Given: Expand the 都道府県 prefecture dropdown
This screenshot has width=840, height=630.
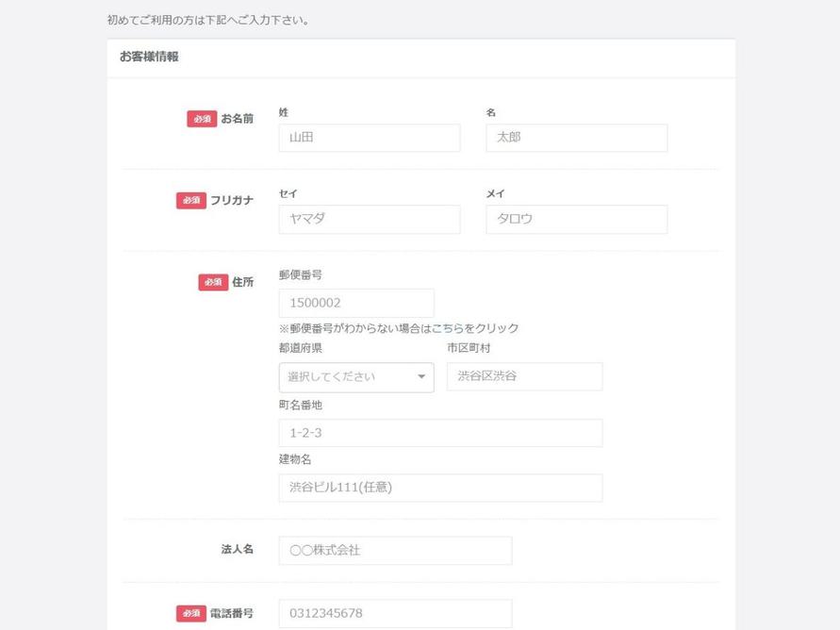Looking at the screenshot, I should click(x=356, y=377).
